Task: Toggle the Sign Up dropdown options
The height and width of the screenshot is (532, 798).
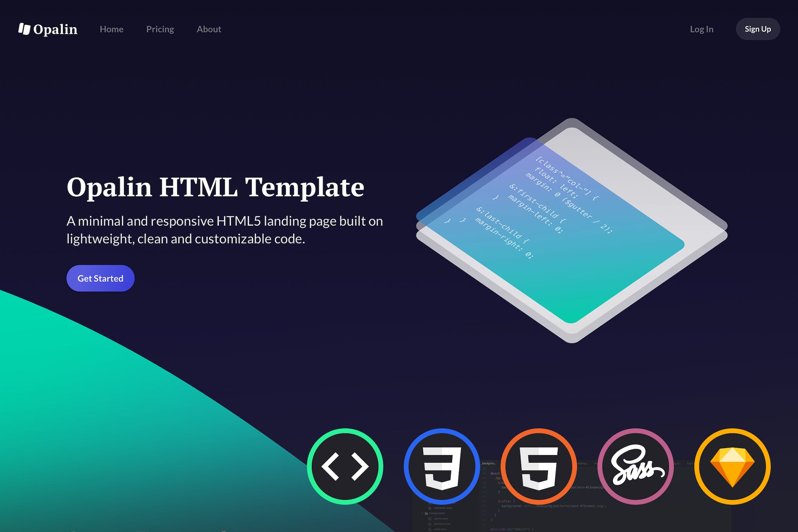Action: point(759,29)
